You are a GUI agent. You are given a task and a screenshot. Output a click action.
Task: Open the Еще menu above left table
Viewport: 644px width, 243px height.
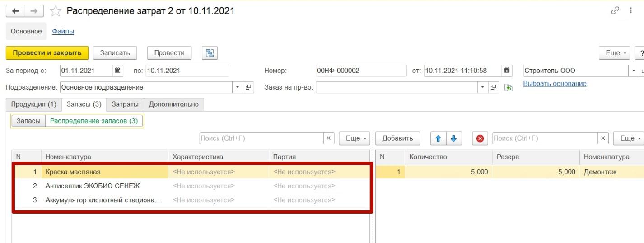tap(355, 138)
